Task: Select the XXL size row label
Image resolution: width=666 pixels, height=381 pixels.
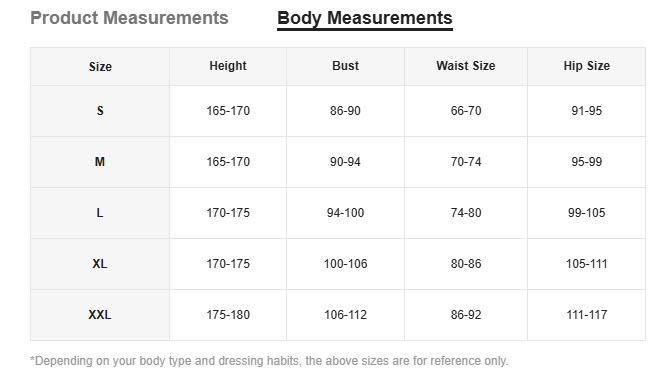Action: (100, 315)
